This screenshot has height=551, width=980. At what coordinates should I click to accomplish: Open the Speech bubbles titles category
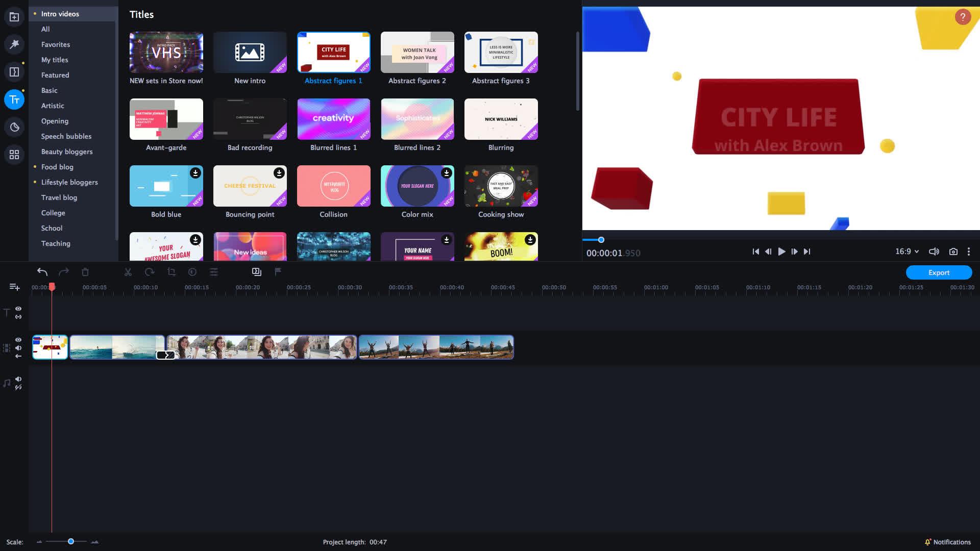[66, 136]
